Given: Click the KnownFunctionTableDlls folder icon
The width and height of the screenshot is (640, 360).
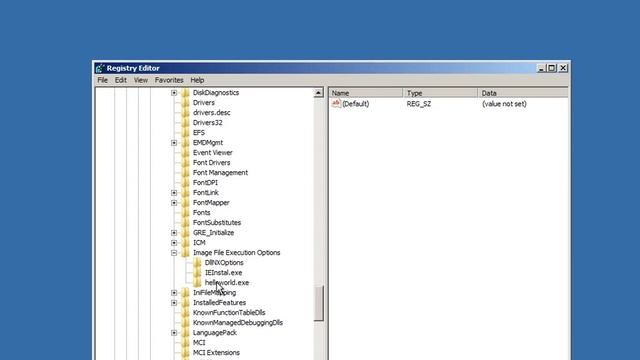Looking at the screenshot, I should tap(185, 313).
